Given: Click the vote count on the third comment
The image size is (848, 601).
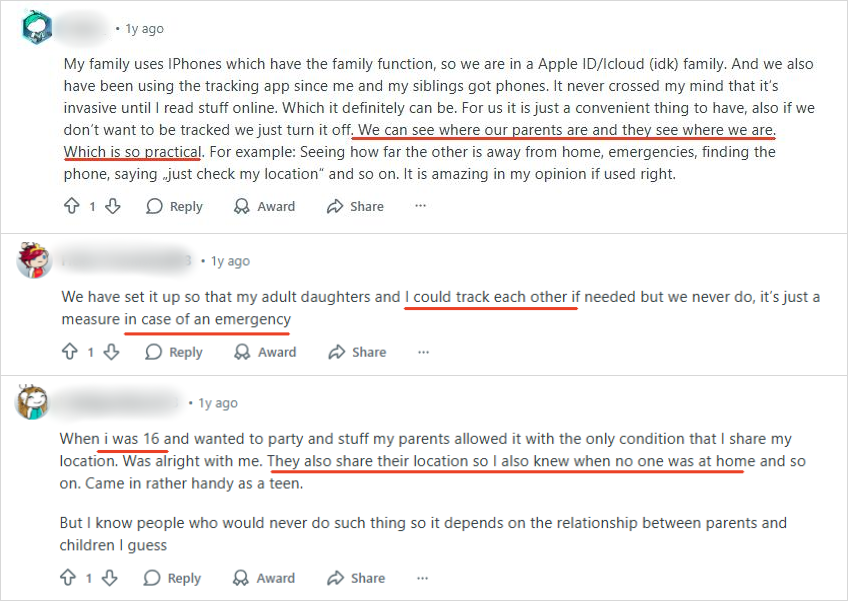Looking at the screenshot, I should [90, 577].
